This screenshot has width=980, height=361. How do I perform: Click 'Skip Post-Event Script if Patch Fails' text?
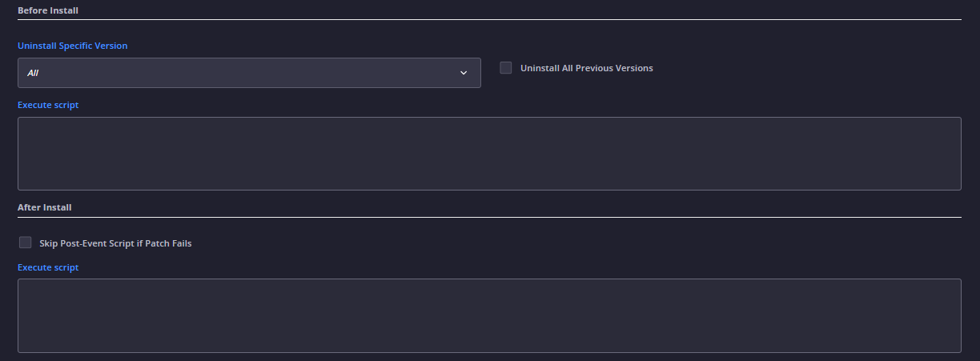coord(115,243)
